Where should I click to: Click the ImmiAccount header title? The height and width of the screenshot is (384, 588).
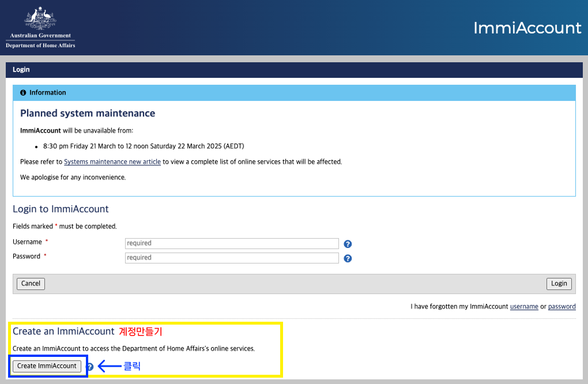pyautogui.click(x=527, y=28)
